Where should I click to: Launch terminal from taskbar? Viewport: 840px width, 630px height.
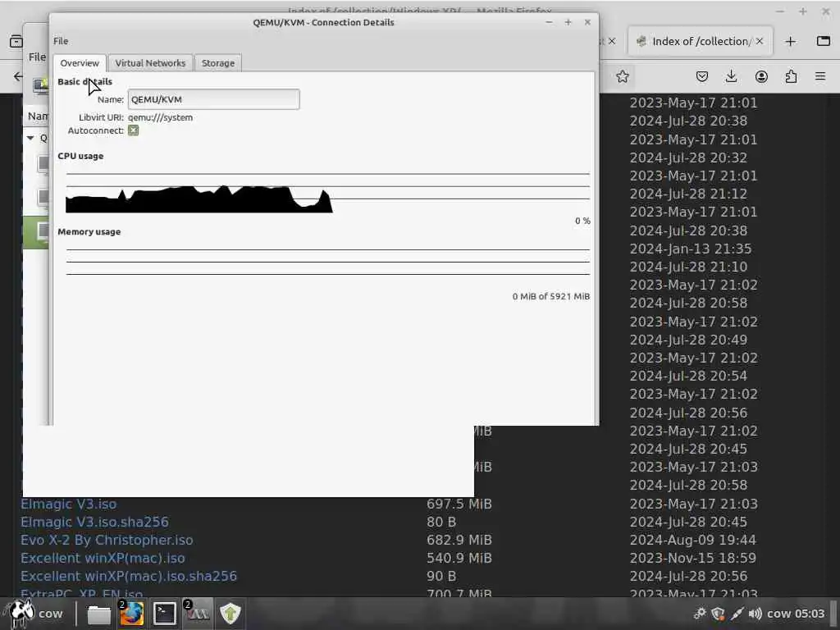164,614
